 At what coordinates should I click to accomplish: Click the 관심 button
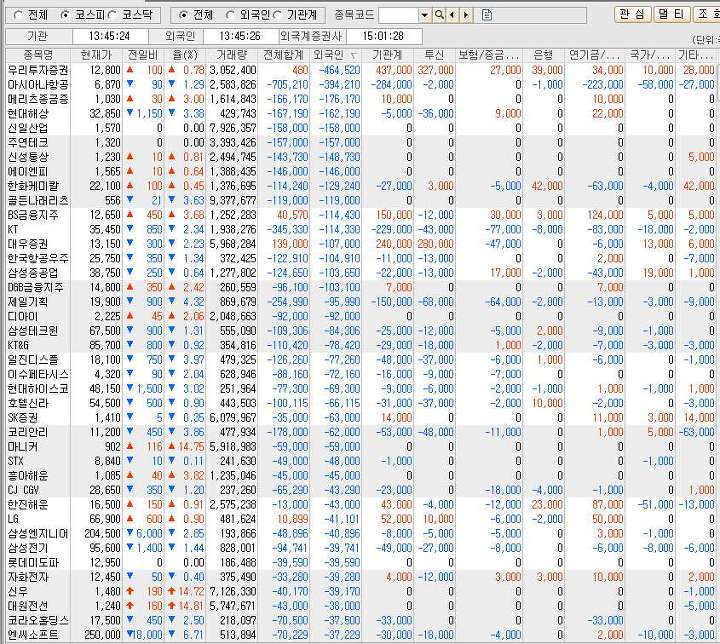632,14
